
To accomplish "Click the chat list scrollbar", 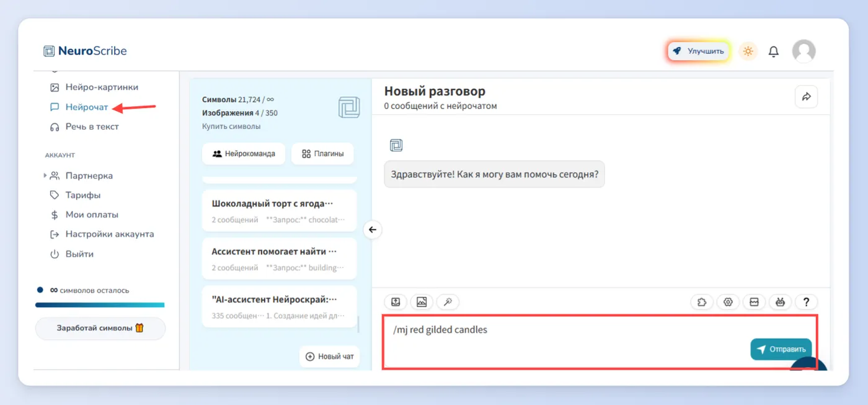I will (358, 323).
